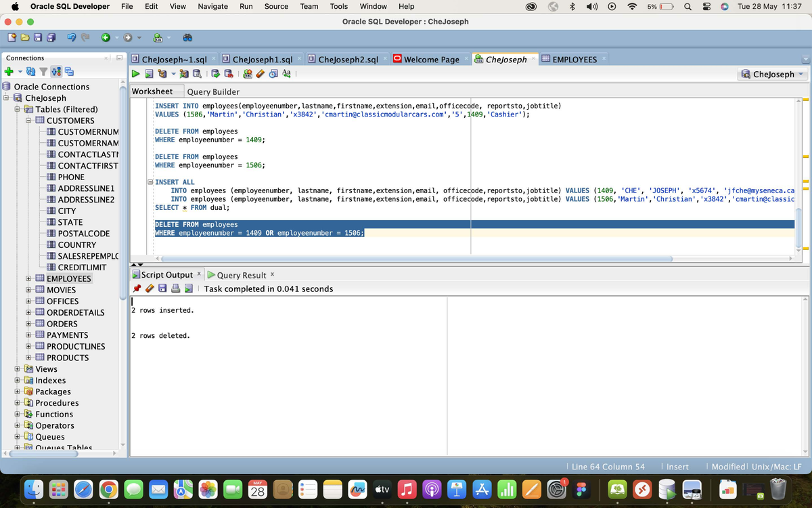Image resolution: width=812 pixels, height=508 pixels.
Task: Expand the ORDERS table node
Action: [x=28, y=324]
